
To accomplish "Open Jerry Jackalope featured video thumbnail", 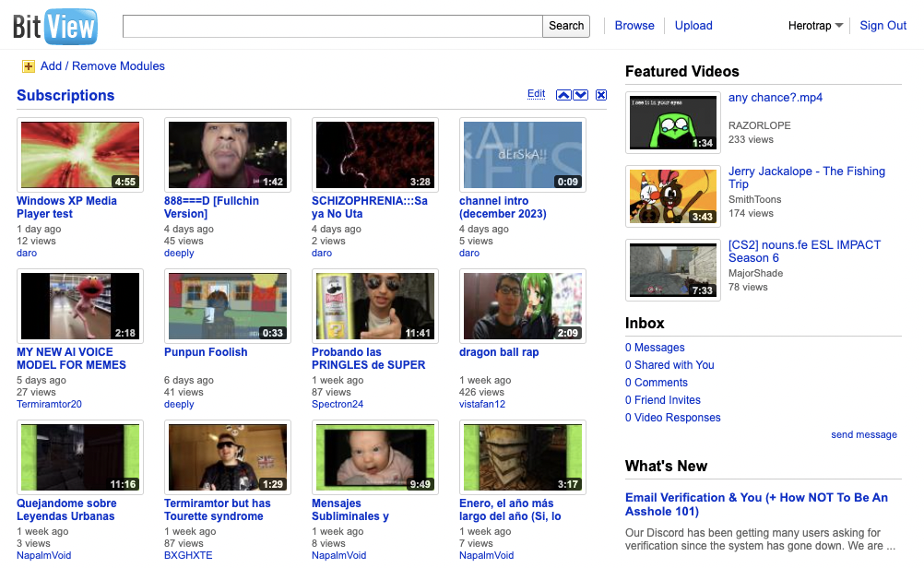I will click(x=673, y=196).
